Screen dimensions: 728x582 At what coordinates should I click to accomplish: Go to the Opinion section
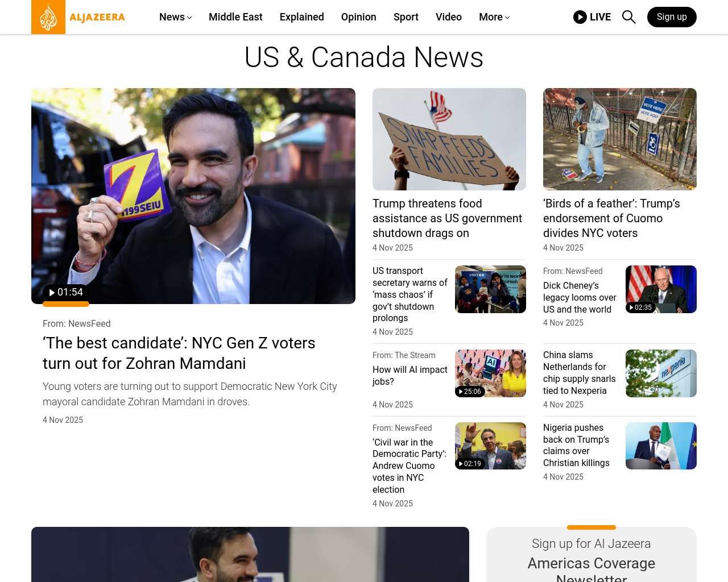point(358,17)
